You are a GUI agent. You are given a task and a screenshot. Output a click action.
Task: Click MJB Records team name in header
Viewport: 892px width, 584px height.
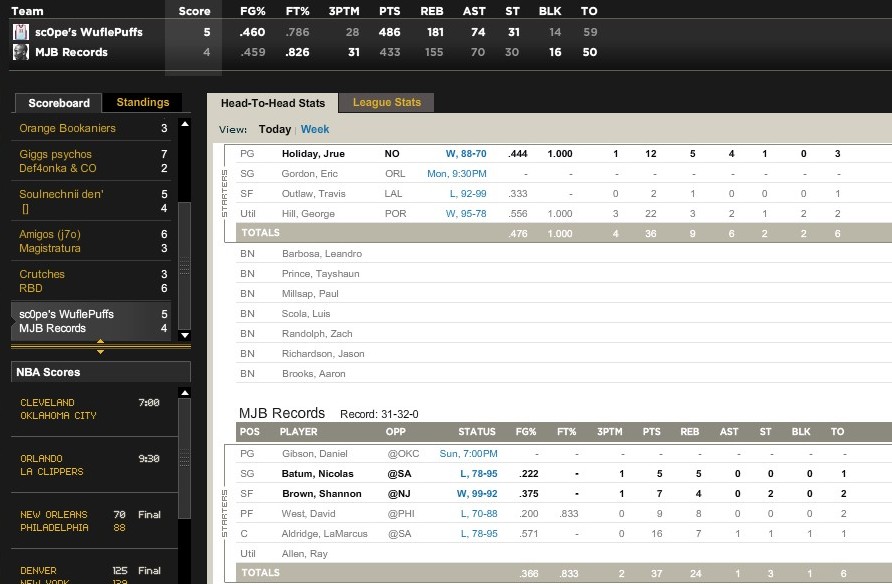click(x=71, y=52)
